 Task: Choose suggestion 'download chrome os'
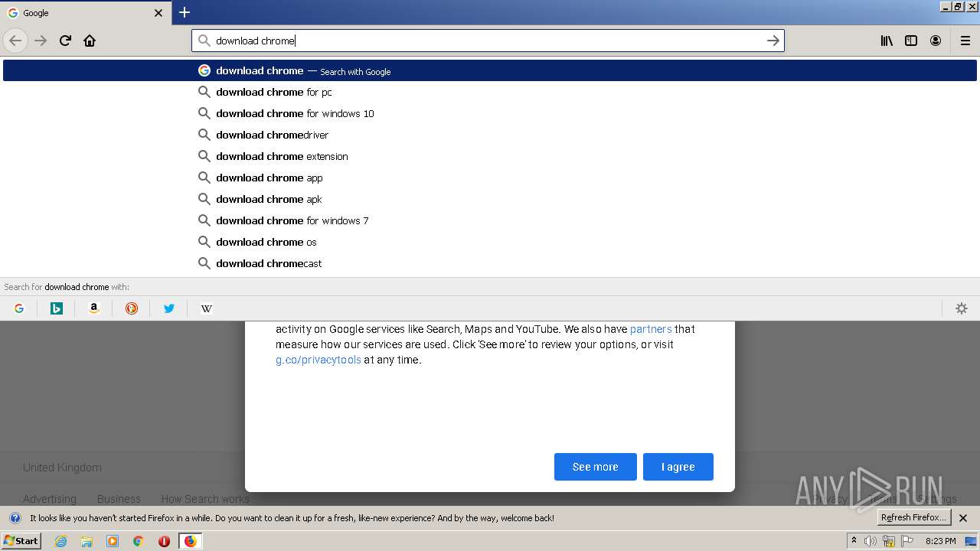[490, 242]
